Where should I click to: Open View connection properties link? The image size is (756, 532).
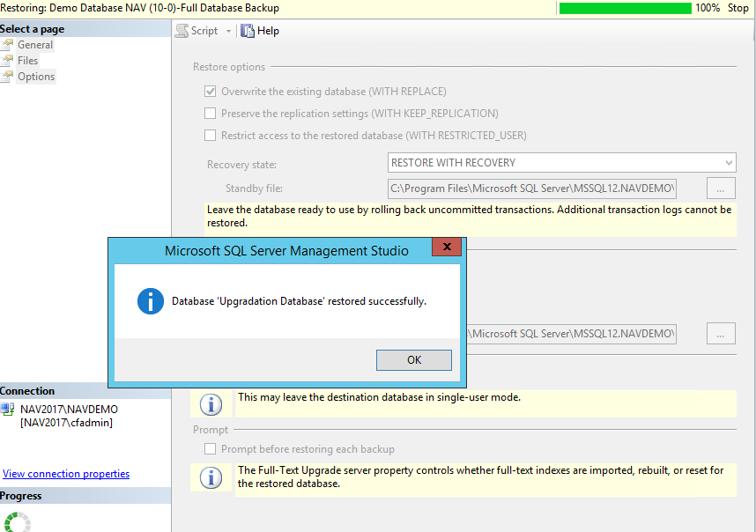point(66,474)
